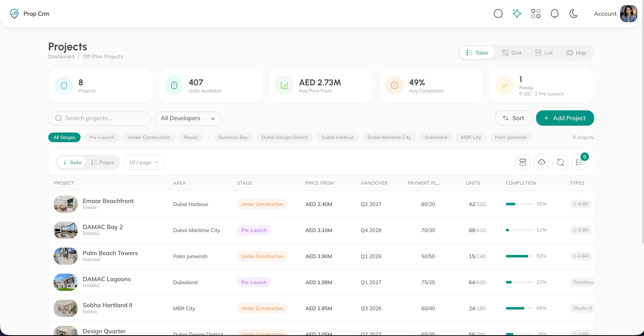Click AED 1.98M price for DAMAC Lagoons
The image size is (644, 336).
(x=319, y=282)
